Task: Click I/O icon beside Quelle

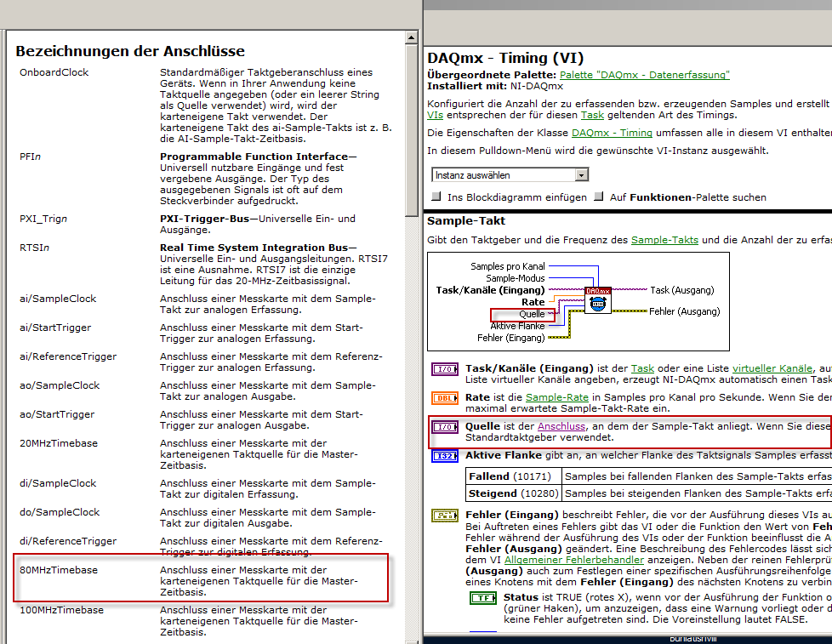Action: [445, 427]
